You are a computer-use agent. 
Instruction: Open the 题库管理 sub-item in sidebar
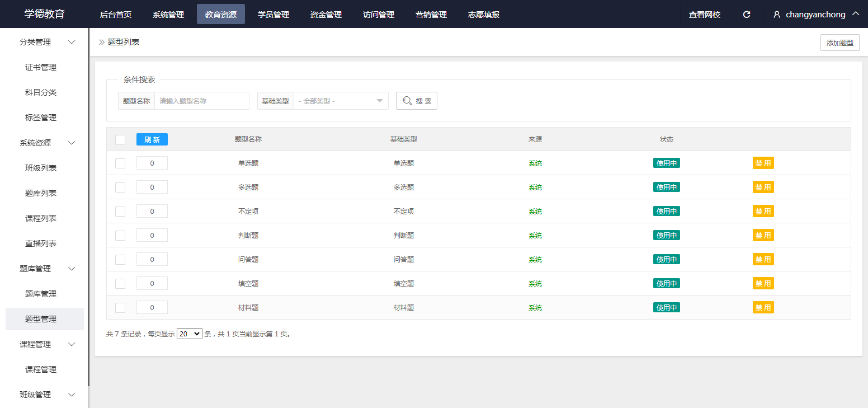tap(41, 294)
